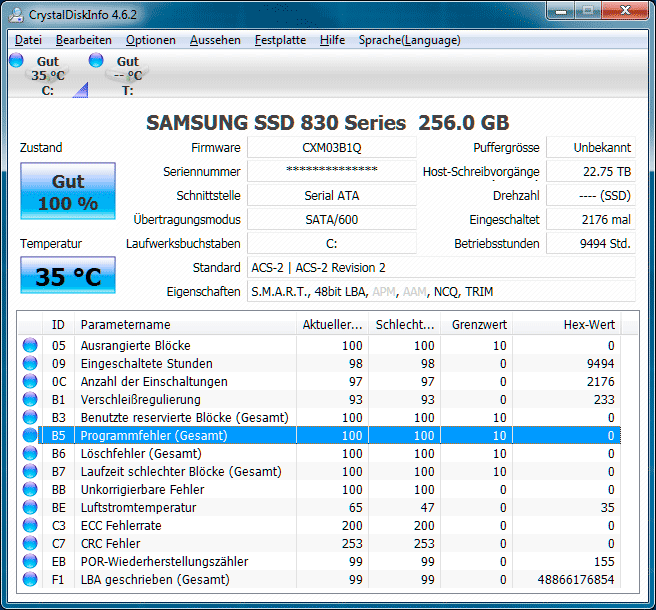This screenshot has height=610, width=656.
Task: Click status orb of Unkorrigierbare Fehler row
Action: [30, 489]
